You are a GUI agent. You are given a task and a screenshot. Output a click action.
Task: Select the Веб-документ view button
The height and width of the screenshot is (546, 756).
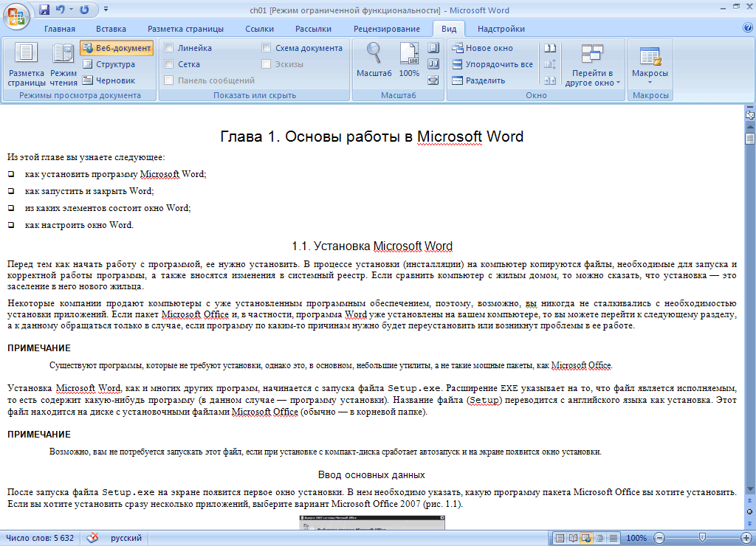[117, 48]
